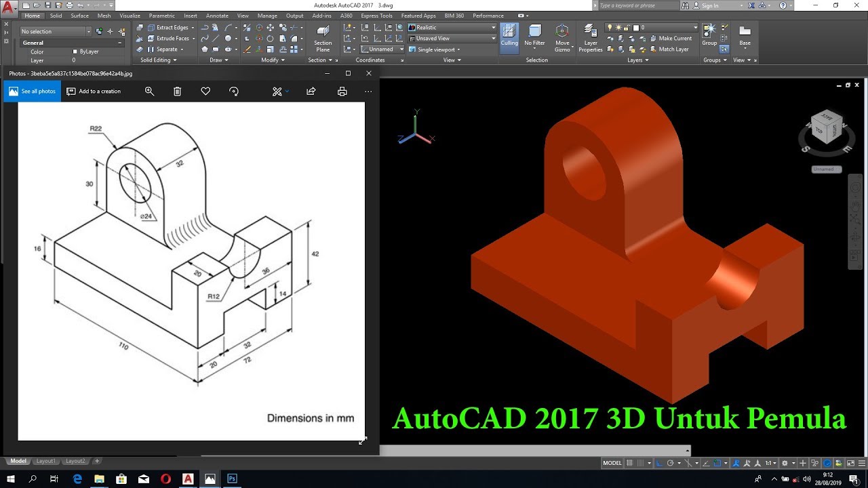Screen dimensions: 868x488
Task: Expand the Solid Editing panel
Action: coord(158,60)
